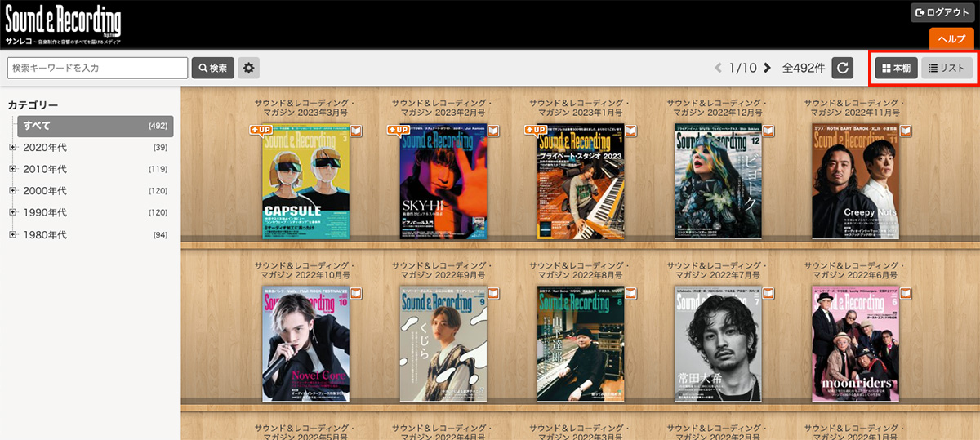The image size is (980, 440).
Task: Click the 2022年10月号 cover's book icon
Action: pyautogui.click(x=357, y=293)
